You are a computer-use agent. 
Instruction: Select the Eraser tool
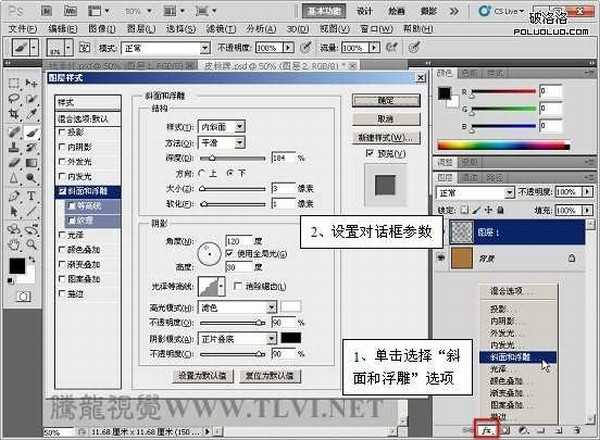click(x=14, y=163)
